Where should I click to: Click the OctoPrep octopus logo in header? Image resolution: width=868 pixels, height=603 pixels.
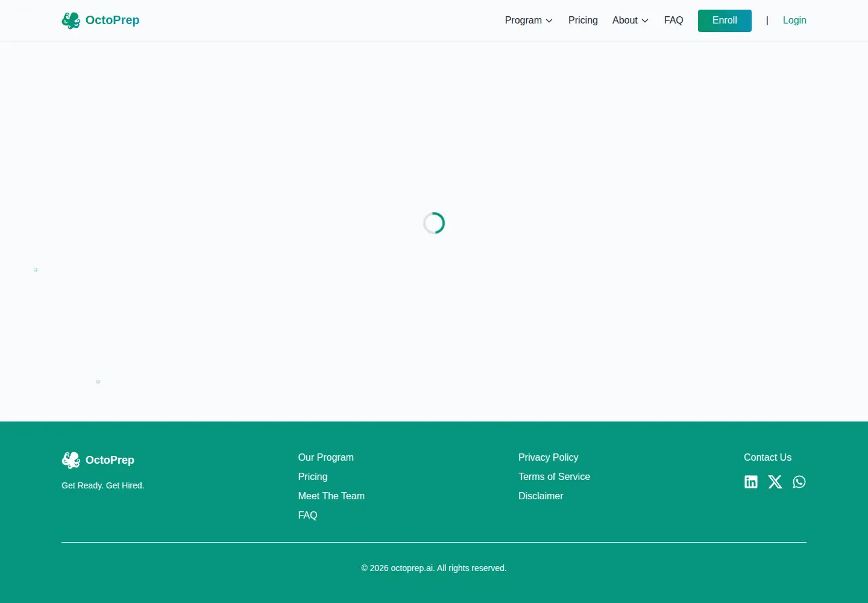coord(71,21)
